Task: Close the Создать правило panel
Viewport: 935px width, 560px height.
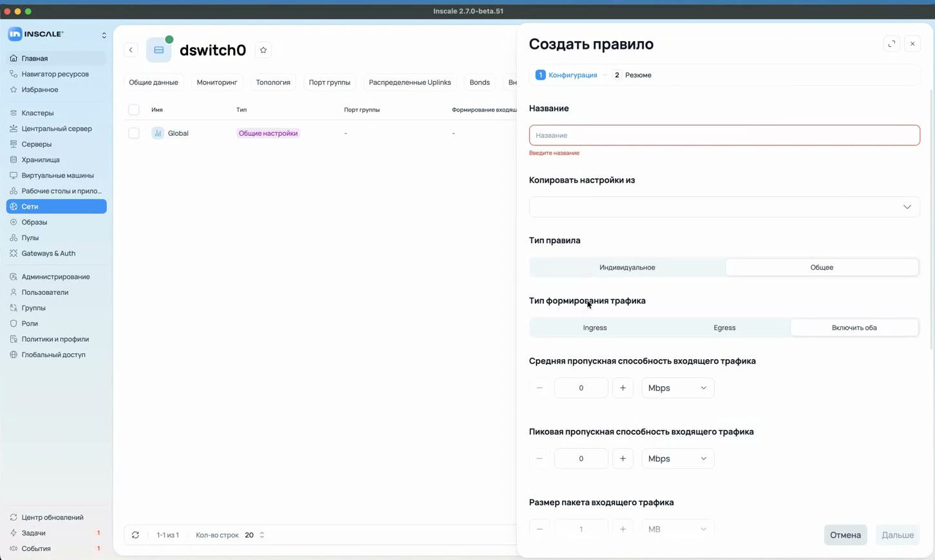Action: 912,44
